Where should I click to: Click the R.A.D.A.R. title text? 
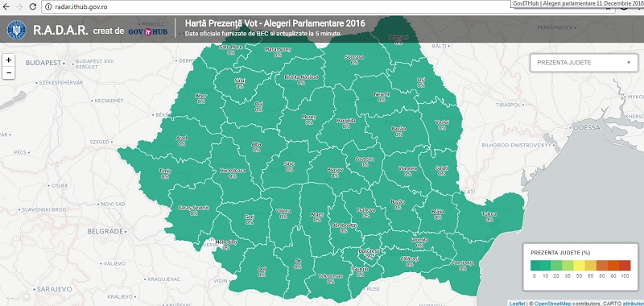click(61, 31)
